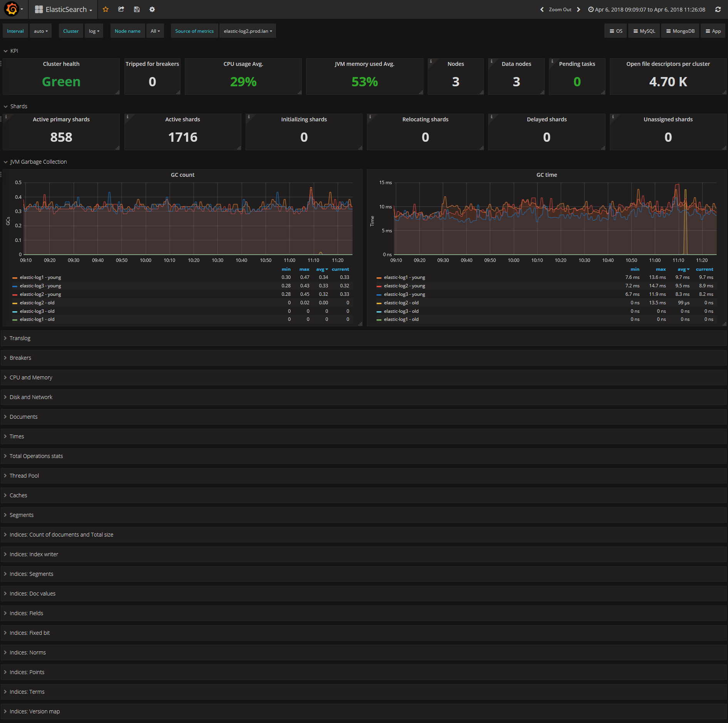
Task: Toggle elastic-log1 - old series in GC count
Action: pos(37,319)
